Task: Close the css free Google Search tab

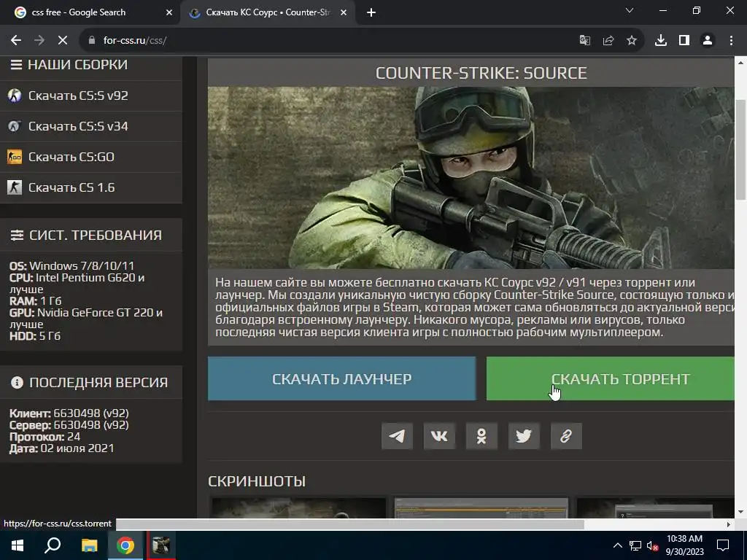Action: [x=169, y=13]
